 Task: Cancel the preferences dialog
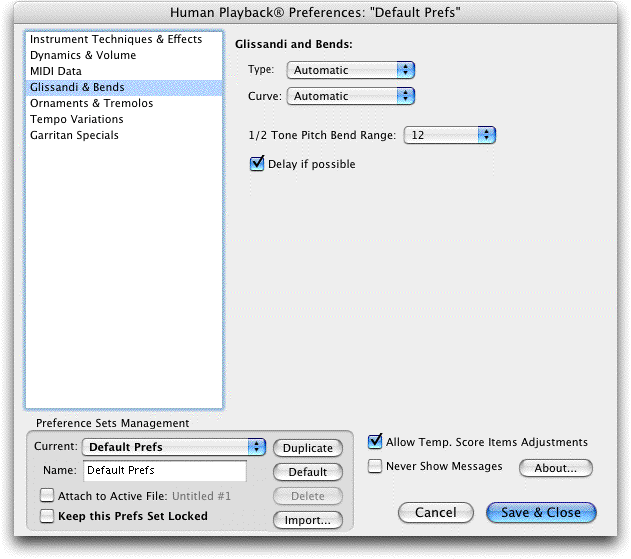coord(436,512)
